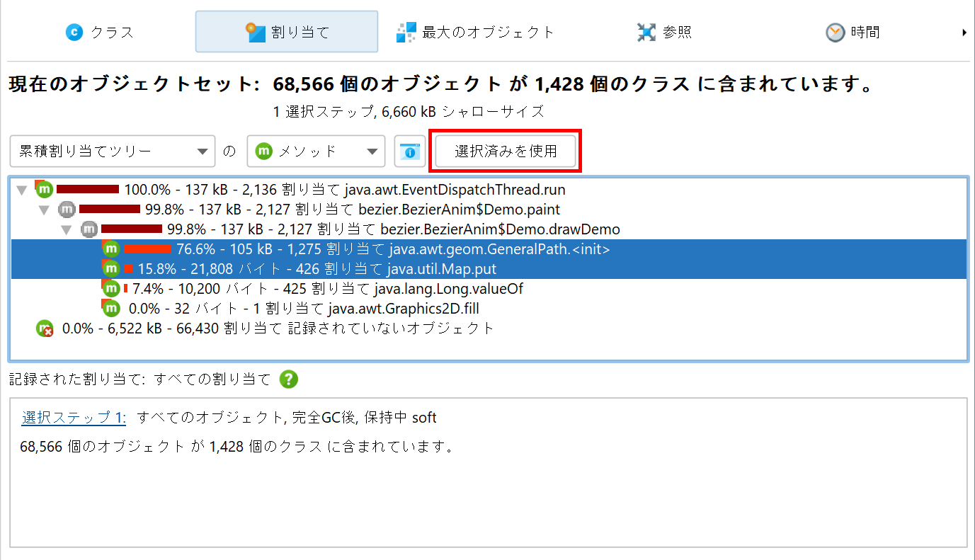Click the gray method icon of drawDemo
The width and height of the screenshot is (975, 560).
pyautogui.click(x=89, y=229)
